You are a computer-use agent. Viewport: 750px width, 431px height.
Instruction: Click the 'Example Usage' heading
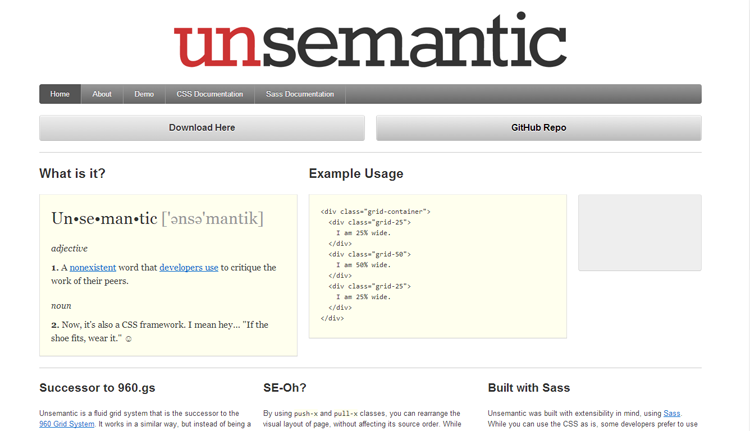(x=356, y=174)
